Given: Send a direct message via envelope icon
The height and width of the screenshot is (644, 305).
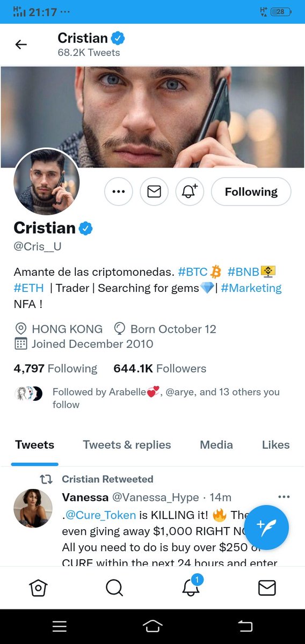Looking at the screenshot, I should click(154, 192).
